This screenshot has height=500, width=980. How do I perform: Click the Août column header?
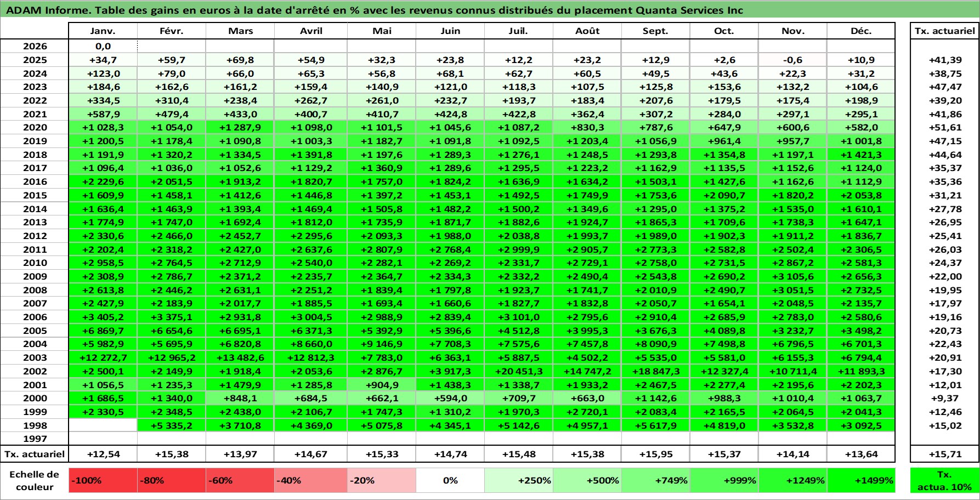coord(587,31)
